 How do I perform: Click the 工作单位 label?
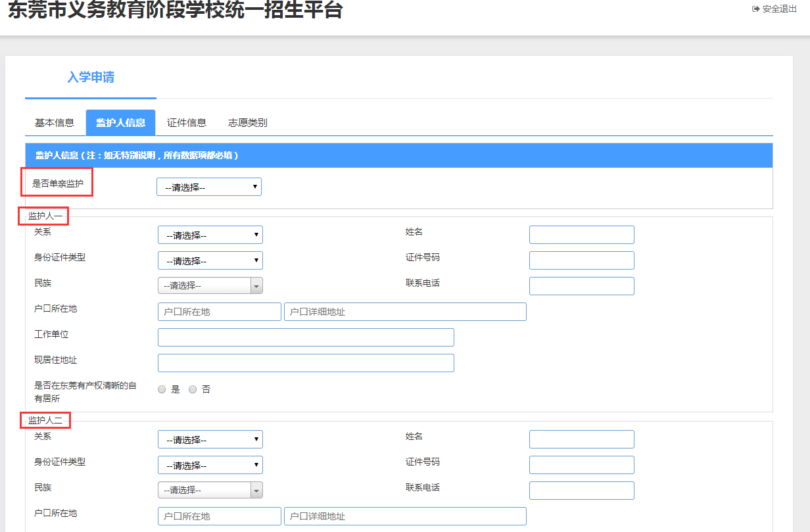[x=51, y=334]
